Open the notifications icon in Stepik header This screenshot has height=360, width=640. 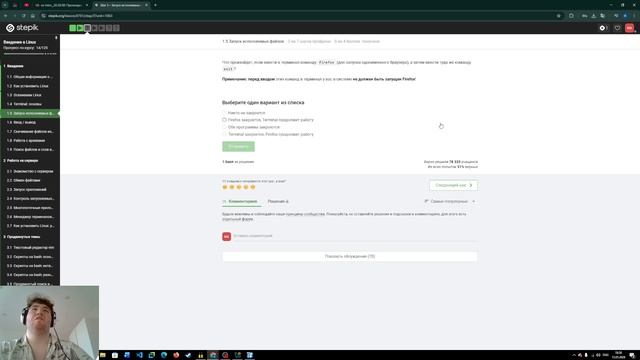[x=603, y=28]
